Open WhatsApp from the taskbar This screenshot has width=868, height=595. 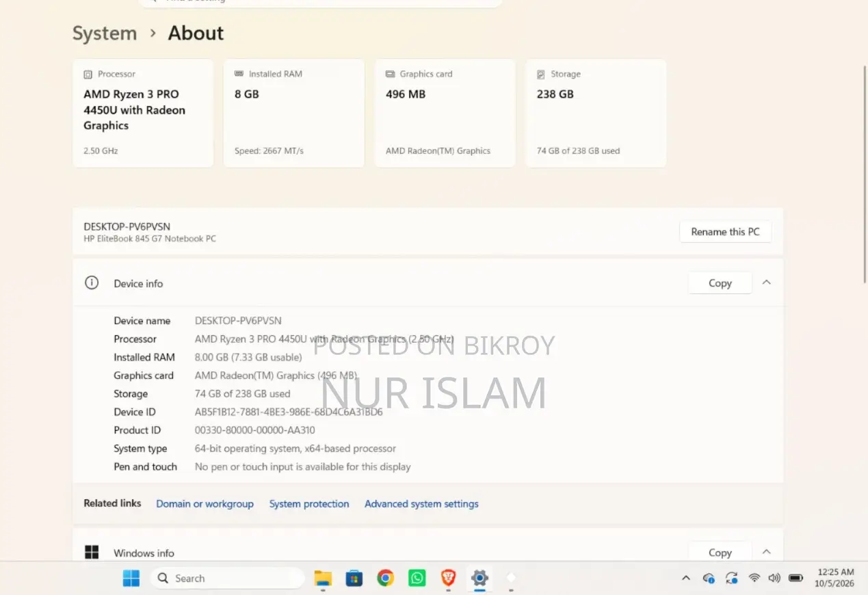coord(417,578)
